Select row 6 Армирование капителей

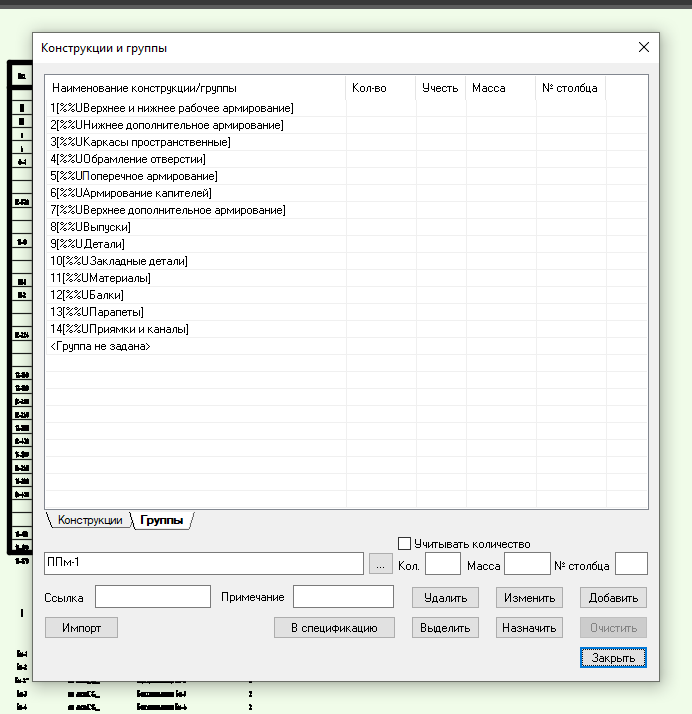pos(346,193)
